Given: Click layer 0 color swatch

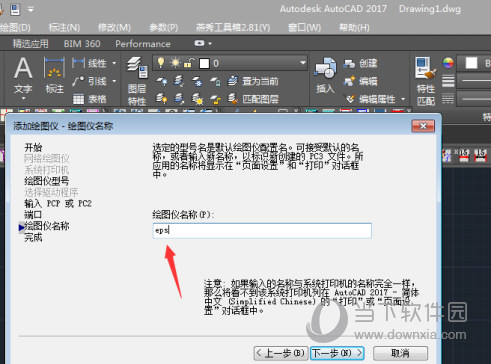Looking at the screenshot, I should click(x=204, y=63).
